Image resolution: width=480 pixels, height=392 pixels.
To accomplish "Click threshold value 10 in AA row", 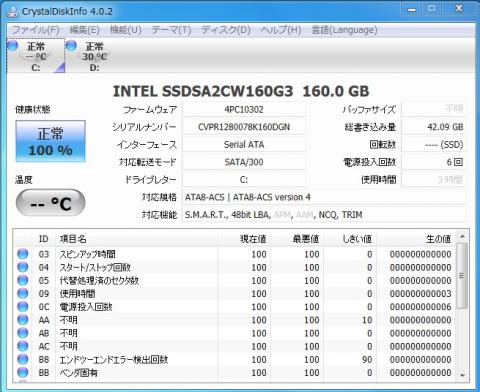I will coord(367,320).
